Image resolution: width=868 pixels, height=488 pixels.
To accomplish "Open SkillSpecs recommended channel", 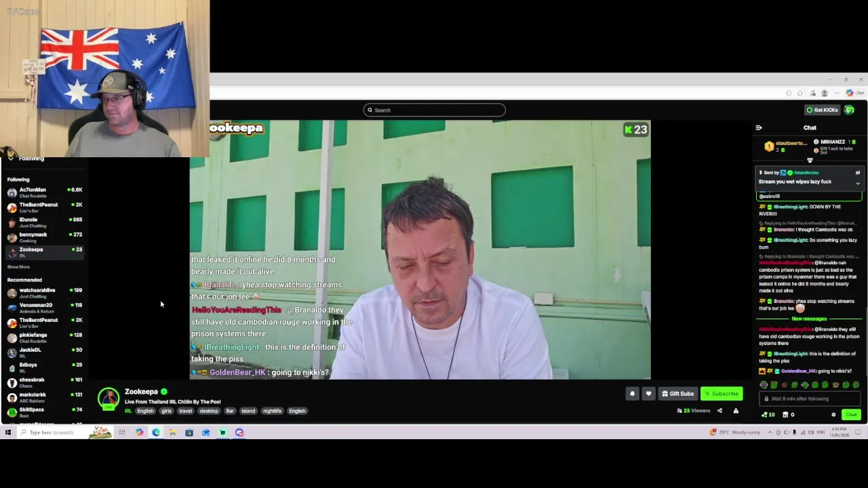I will pos(45,412).
